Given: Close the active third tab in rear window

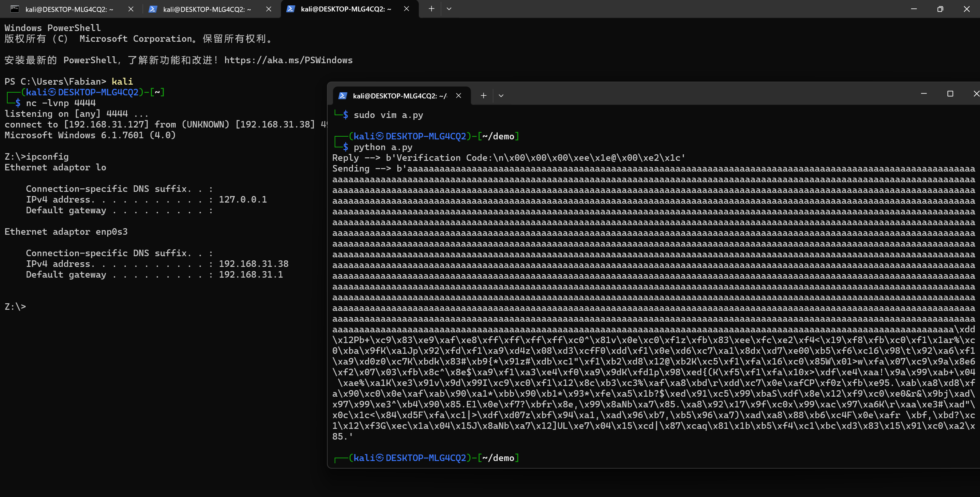Looking at the screenshot, I should 407,9.
